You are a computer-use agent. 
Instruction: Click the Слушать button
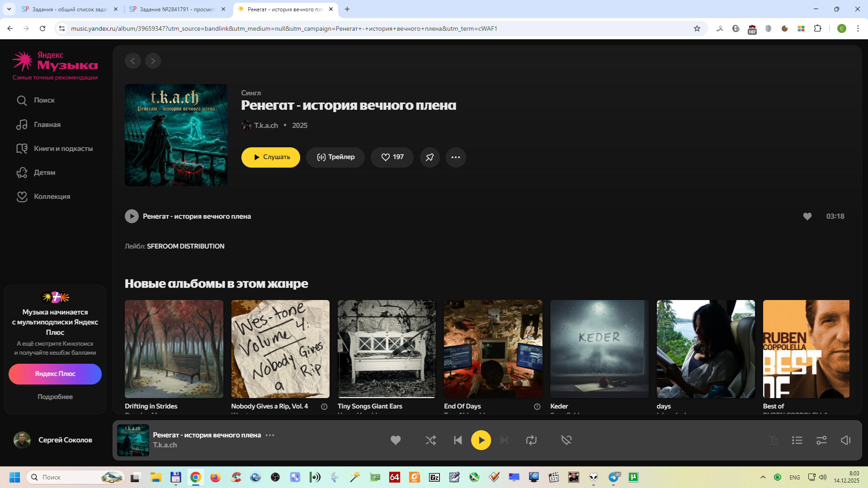tap(270, 157)
